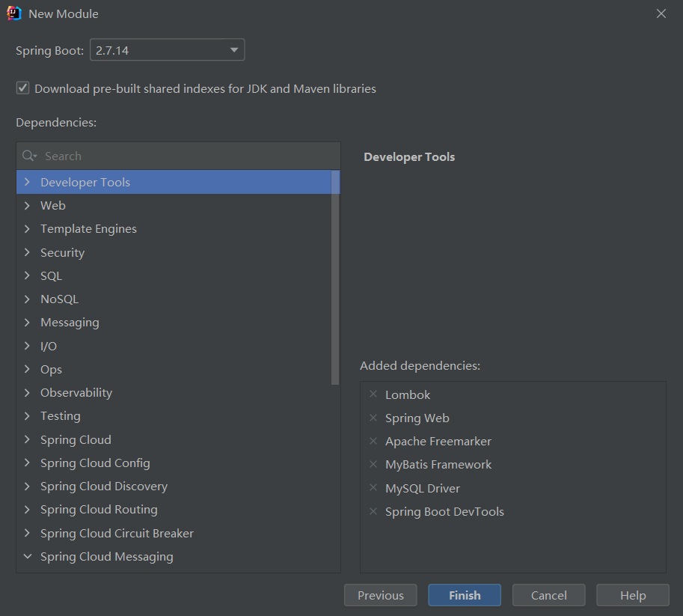Open Help for the dialog

632,595
